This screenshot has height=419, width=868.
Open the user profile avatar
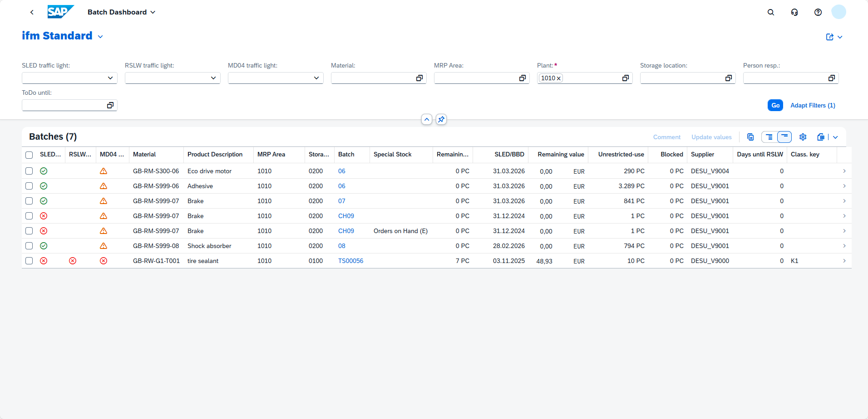(x=838, y=12)
